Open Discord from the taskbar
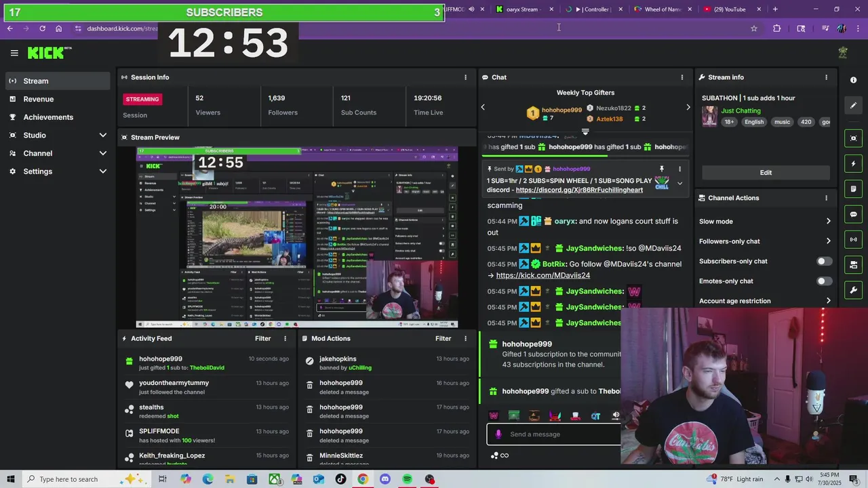 (x=385, y=479)
